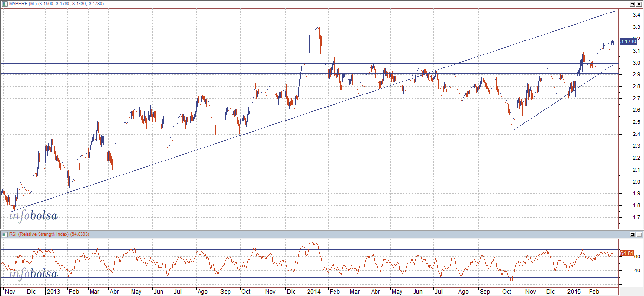The image size is (644, 296).
Task: Click the 2.0 price axis label
Action: click(x=637, y=182)
